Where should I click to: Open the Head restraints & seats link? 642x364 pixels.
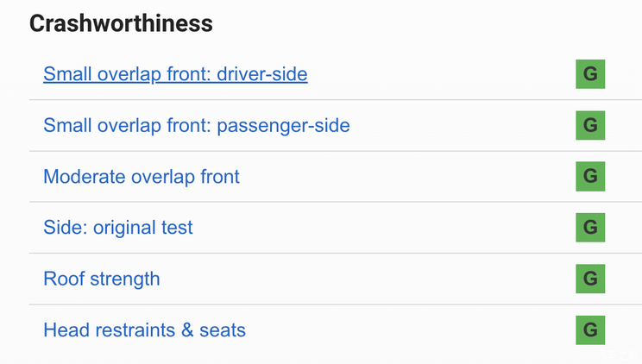(x=144, y=330)
